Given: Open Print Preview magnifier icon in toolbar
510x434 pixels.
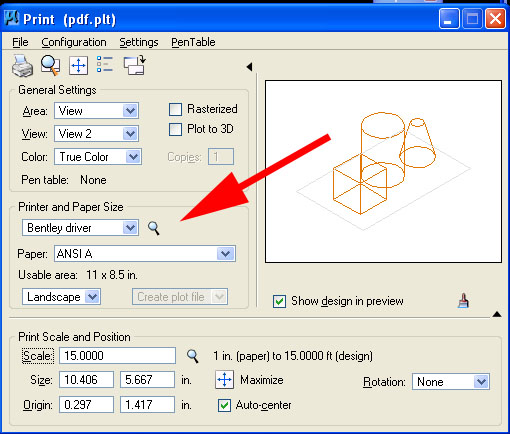Looking at the screenshot, I should 50,65.
